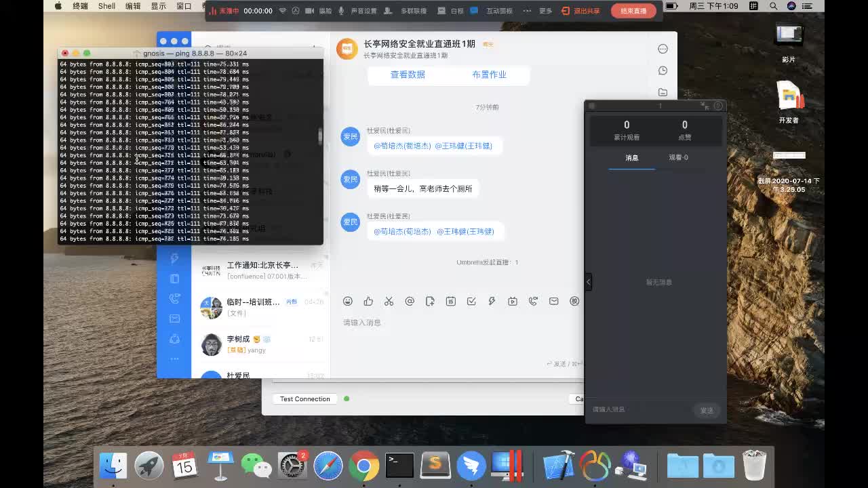This screenshot has height=488, width=868.
Task: Select the scissors screenshot tool
Action: click(x=389, y=301)
